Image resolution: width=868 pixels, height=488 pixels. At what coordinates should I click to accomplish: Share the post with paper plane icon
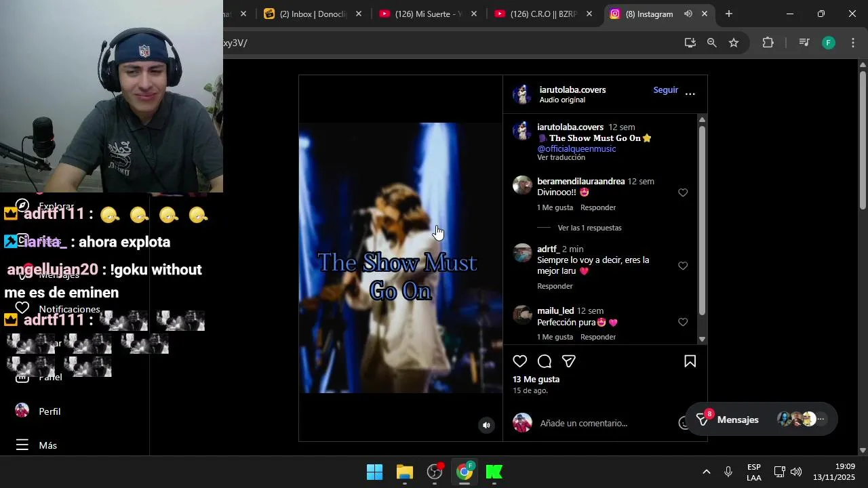(x=568, y=361)
